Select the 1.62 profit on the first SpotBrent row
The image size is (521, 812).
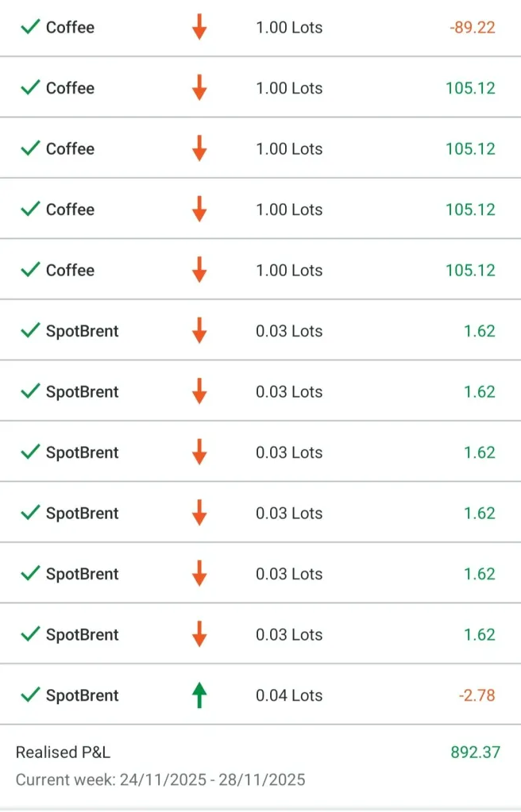click(480, 331)
